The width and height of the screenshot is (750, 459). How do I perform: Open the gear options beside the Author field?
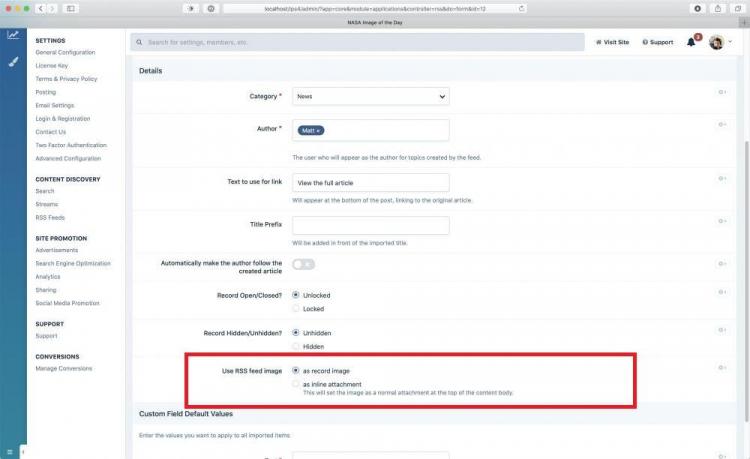[721, 125]
